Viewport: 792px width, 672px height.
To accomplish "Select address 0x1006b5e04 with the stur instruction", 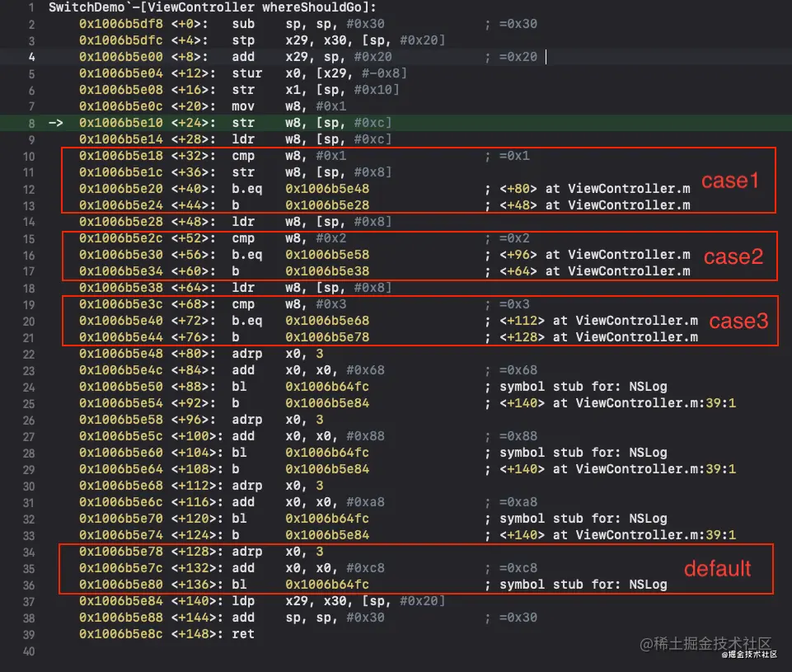I will pyautogui.click(x=120, y=73).
